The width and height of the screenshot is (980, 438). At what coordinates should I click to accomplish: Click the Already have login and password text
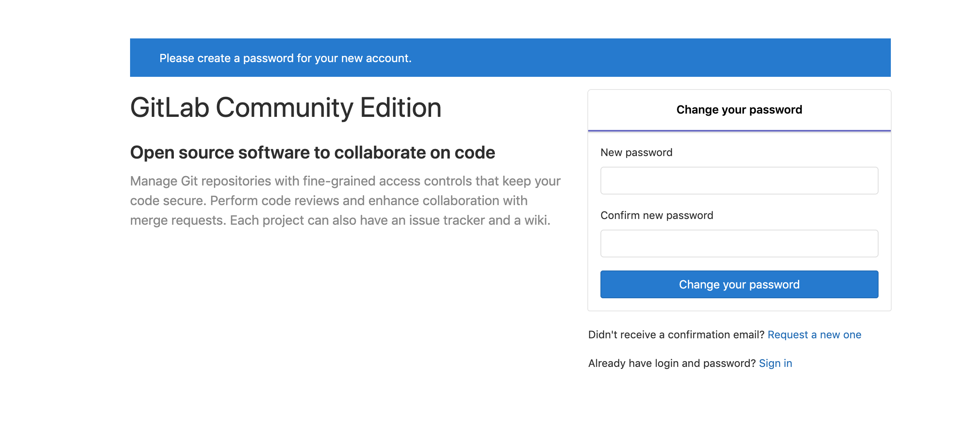click(x=672, y=363)
